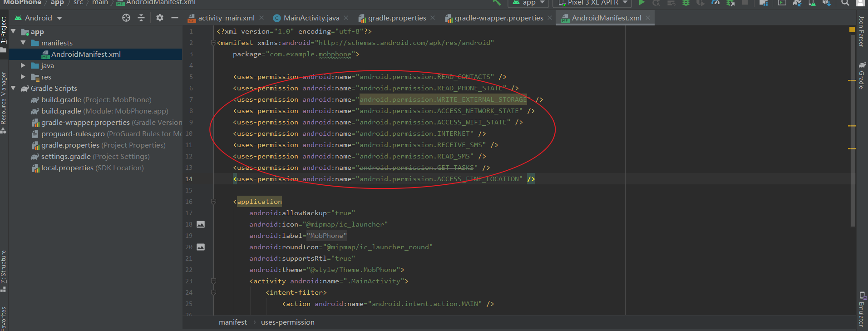868x331 pixels.
Task: Click the user account avatar icon
Action: [860, 2]
